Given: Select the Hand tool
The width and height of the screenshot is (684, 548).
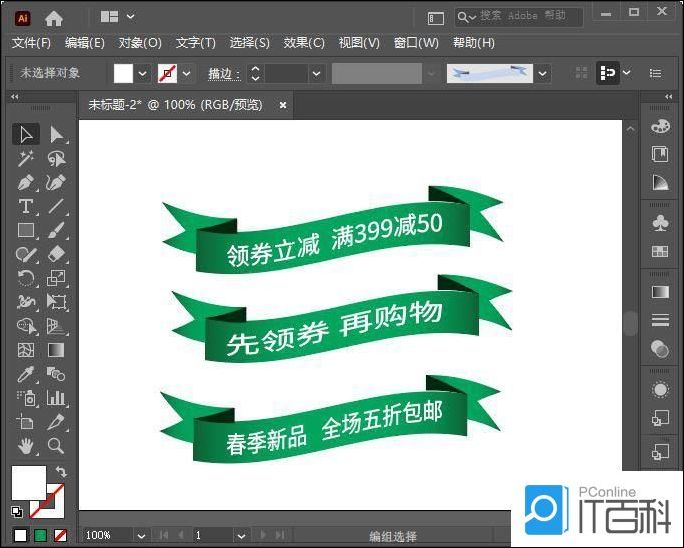Looking at the screenshot, I should pos(26,446).
